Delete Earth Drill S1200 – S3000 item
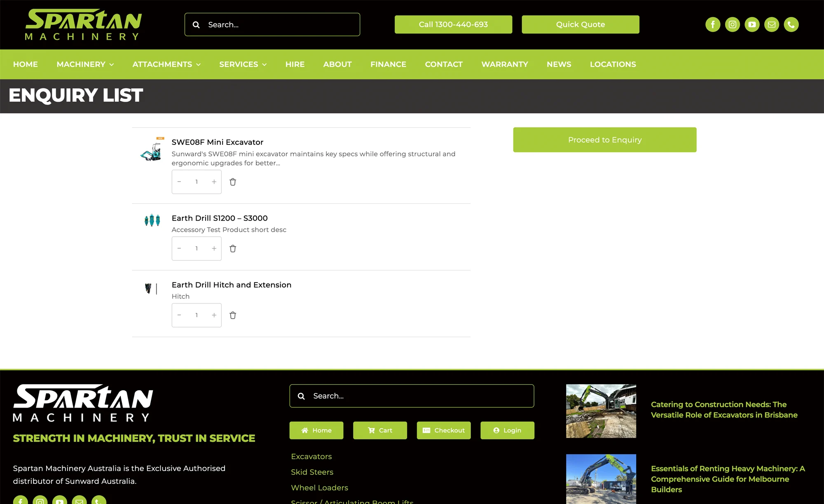Viewport: 824px width, 504px height. pos(233,249)
